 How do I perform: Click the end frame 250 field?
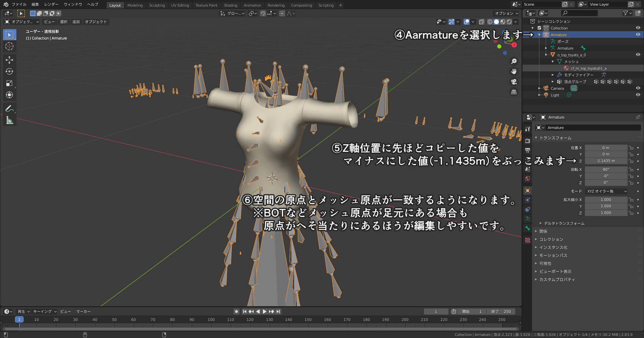pos(501,312)
